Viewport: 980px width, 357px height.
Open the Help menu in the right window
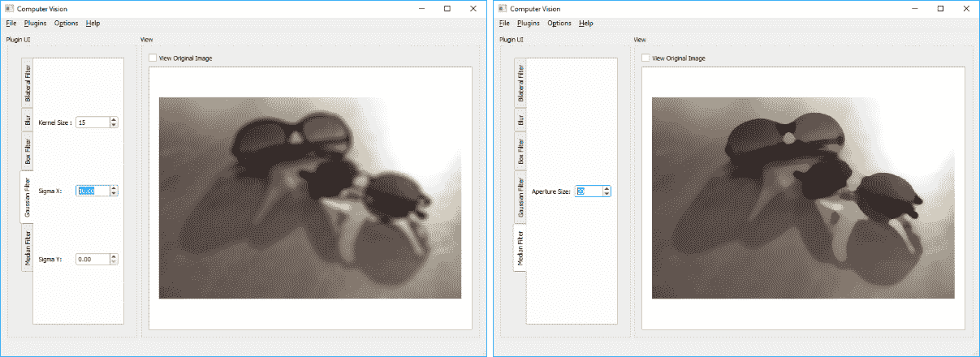click(585, 23)
